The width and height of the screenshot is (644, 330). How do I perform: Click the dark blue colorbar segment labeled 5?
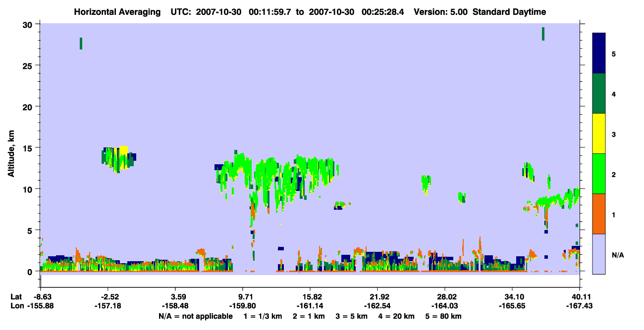(x=599, y=53)
